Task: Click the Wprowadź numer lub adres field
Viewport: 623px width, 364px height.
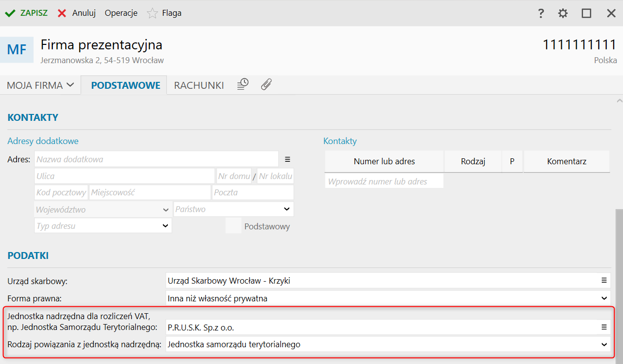Action: pos(384,182)
